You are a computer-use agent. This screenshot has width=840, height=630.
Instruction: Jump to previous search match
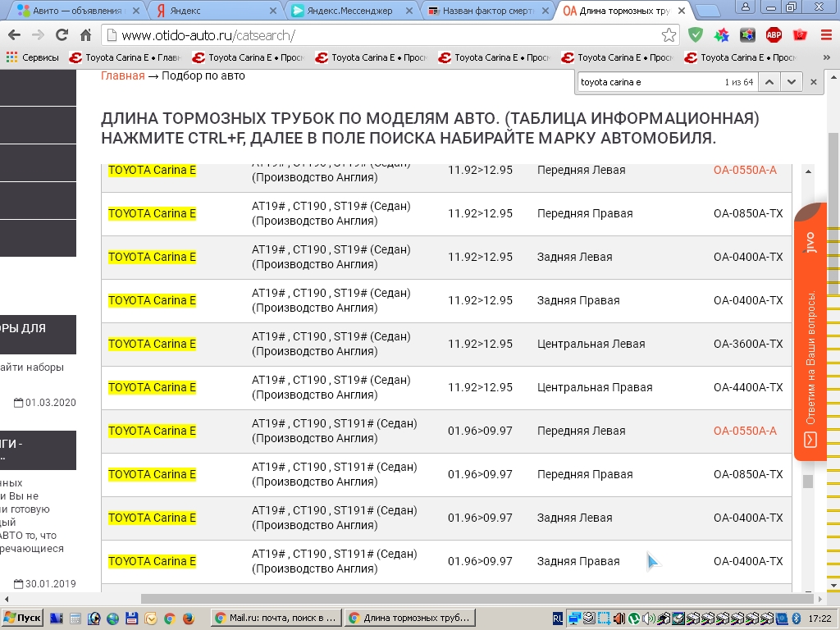[769, 82]
